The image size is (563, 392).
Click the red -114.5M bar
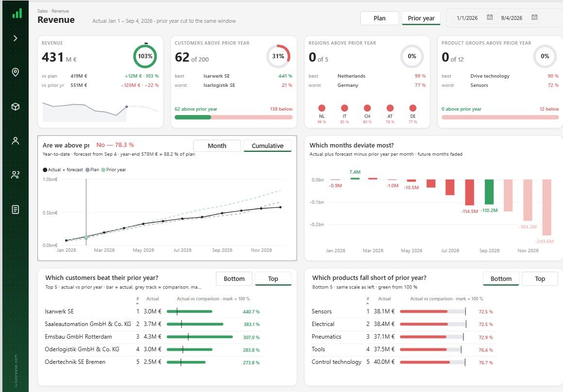point(470,193)
